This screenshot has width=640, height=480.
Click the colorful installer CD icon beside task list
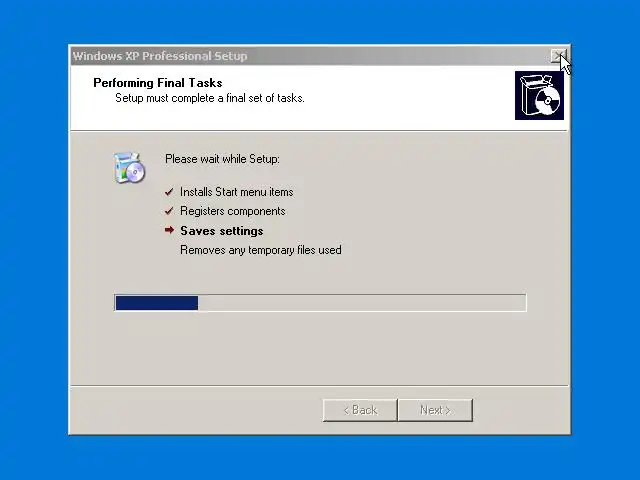[129, 167]
